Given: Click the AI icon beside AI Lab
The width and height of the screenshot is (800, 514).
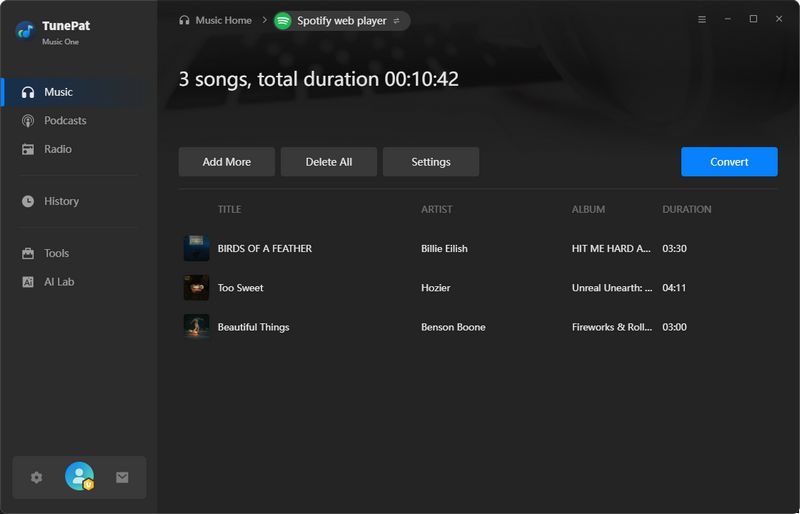Looking at the screenshot, I should [28, 282].
